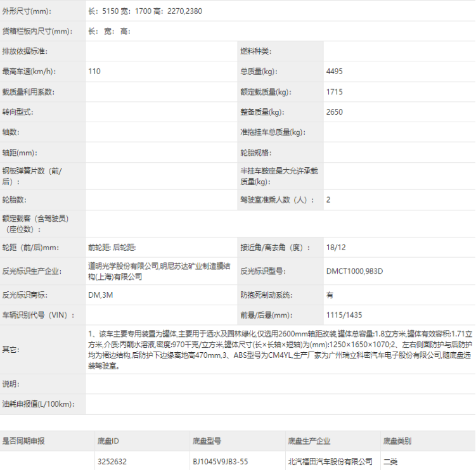Click the 总质量(kg) value 4495

(334, 72)
